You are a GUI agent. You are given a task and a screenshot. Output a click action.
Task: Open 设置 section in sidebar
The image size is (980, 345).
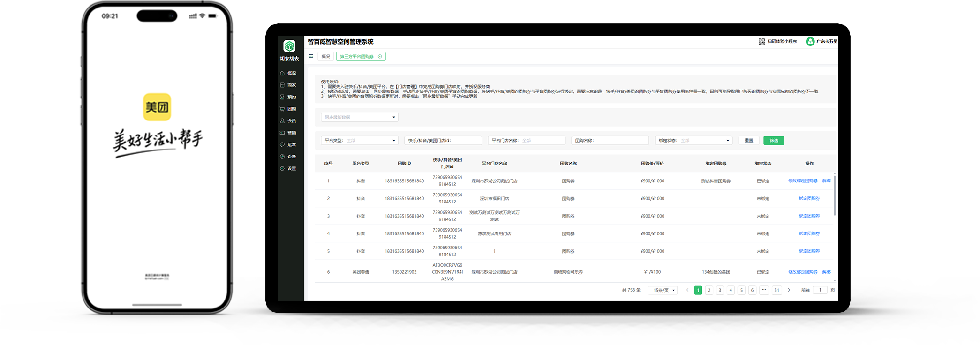(288, 168)
